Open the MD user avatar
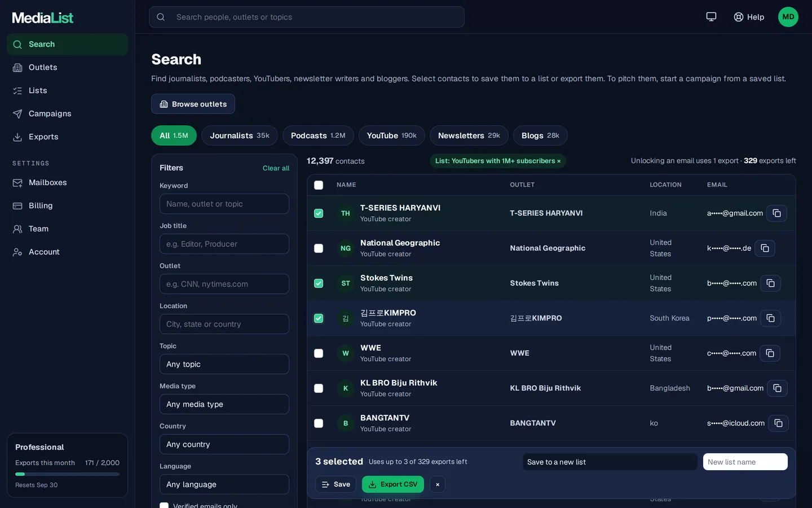Viewport: 812px width, 508px height. coord(788,17)
